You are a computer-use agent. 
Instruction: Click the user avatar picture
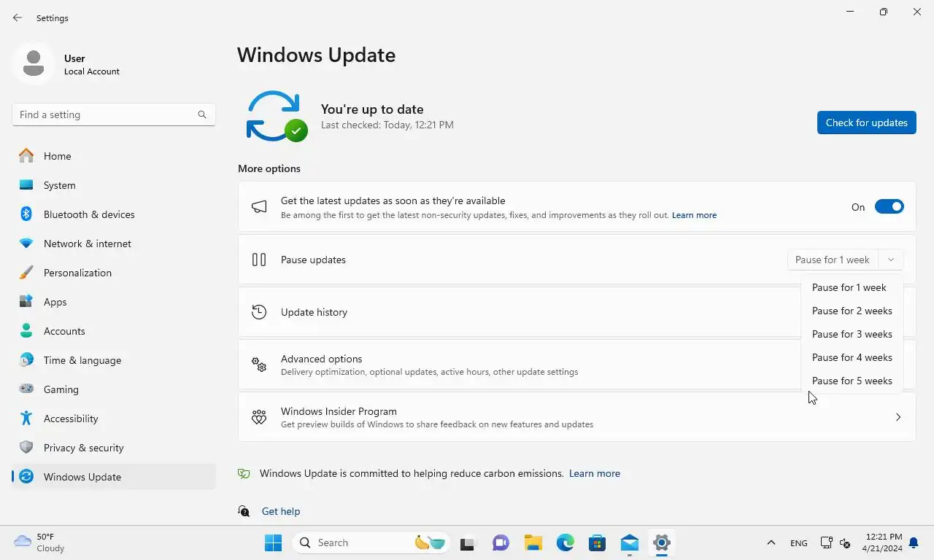pos(34,63)
